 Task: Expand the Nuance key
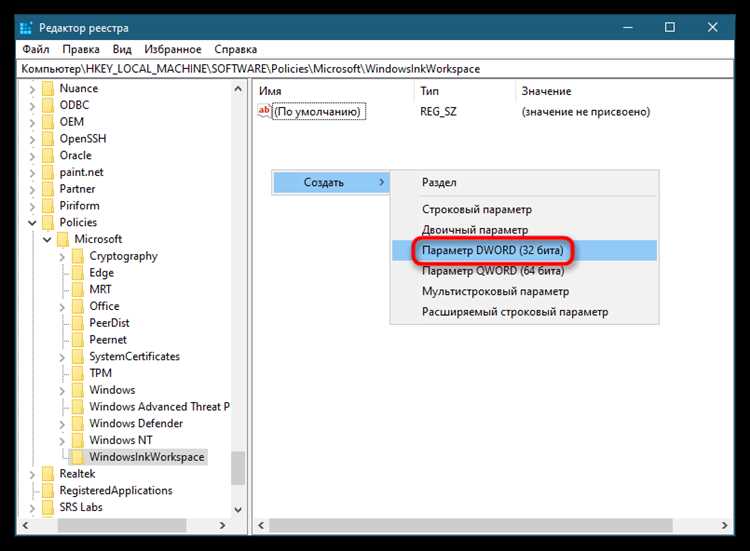pyautogui.click(x=32, y=89)
